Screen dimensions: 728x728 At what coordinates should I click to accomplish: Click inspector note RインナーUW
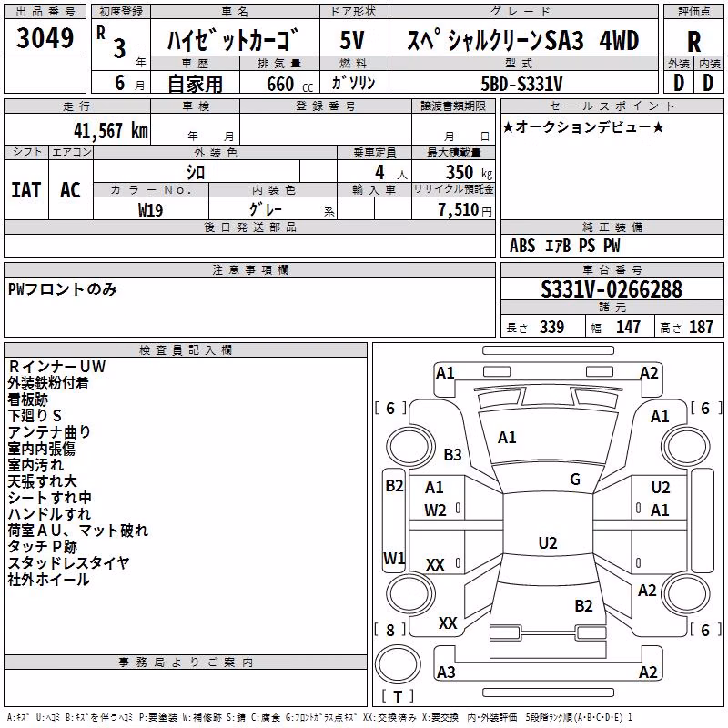(57, 367)
